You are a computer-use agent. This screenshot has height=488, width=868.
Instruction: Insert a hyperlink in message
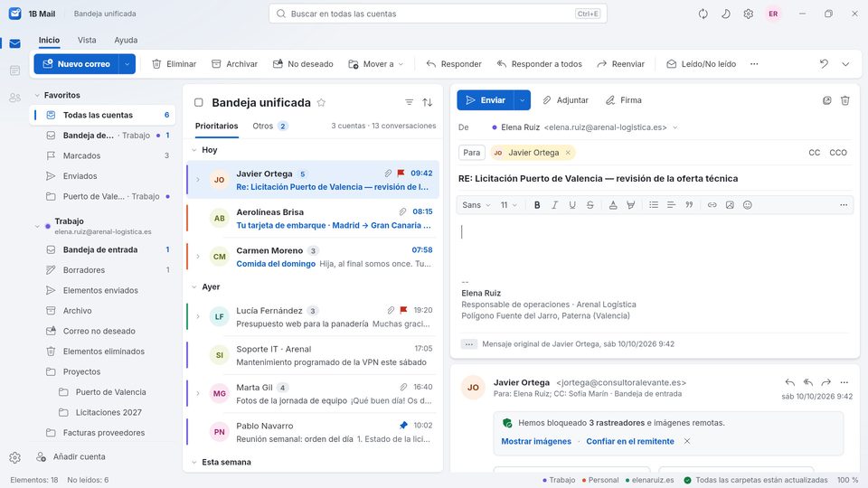pyautogui.click(x=712, y=205)
